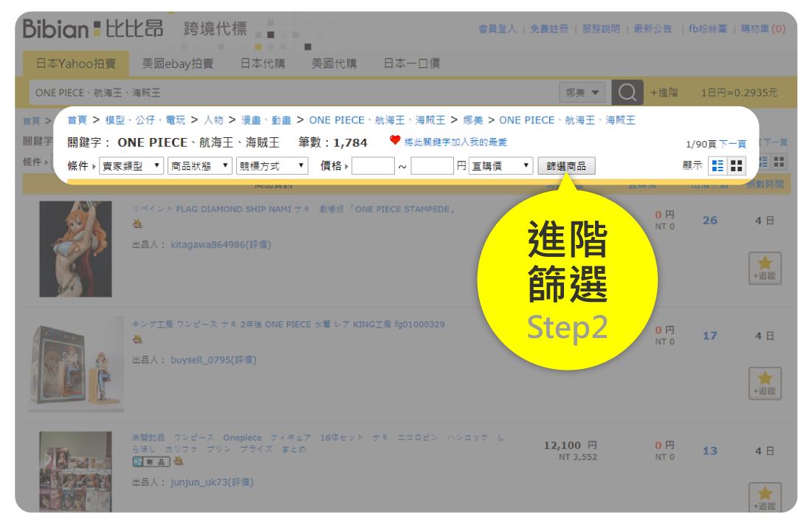The height and width of the screenshot is (524, 812).
Task: Open the 16-figure set listing thumbnail
Action: (75, 472)
